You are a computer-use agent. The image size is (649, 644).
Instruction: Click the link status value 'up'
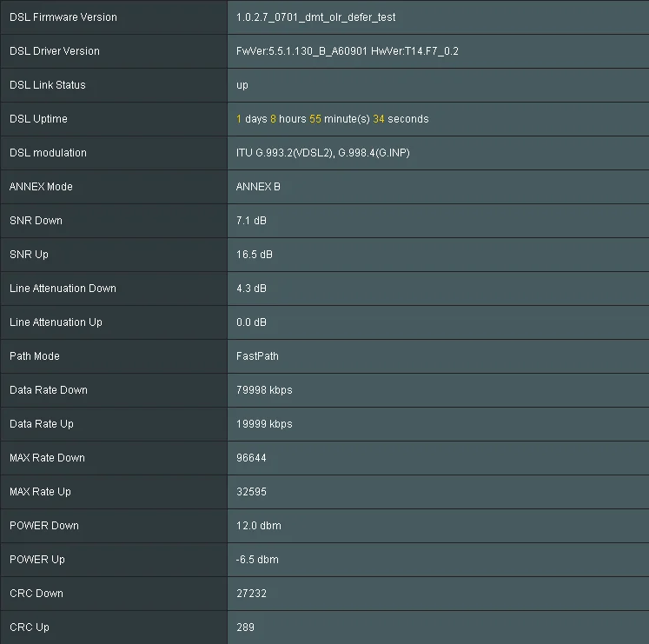[x=242, y=86]
